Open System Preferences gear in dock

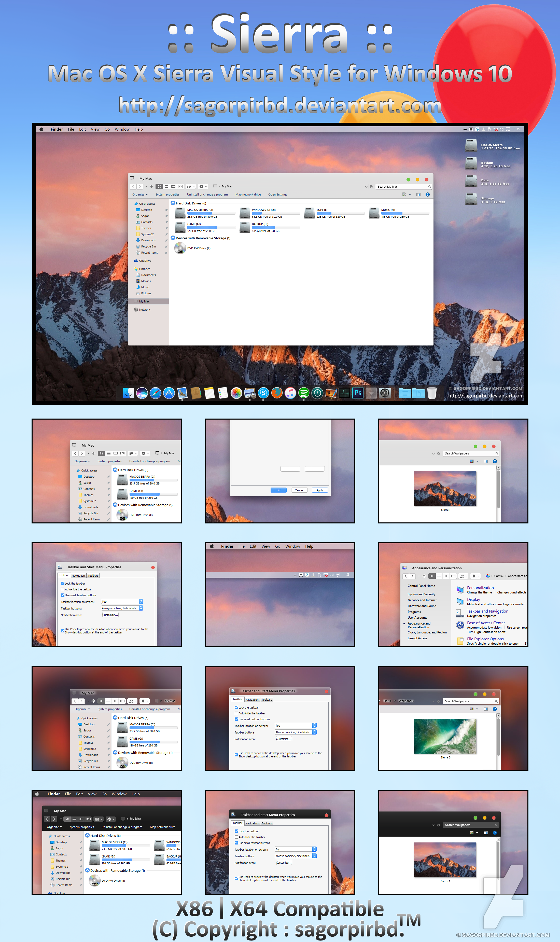tap(385, 393)
